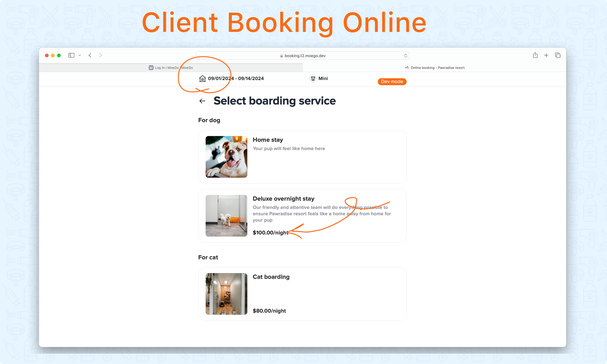The height and width of the screenshot is (364, 607).
Task: Click the back arrow beside Select boarding service
Action: [202, 101]
